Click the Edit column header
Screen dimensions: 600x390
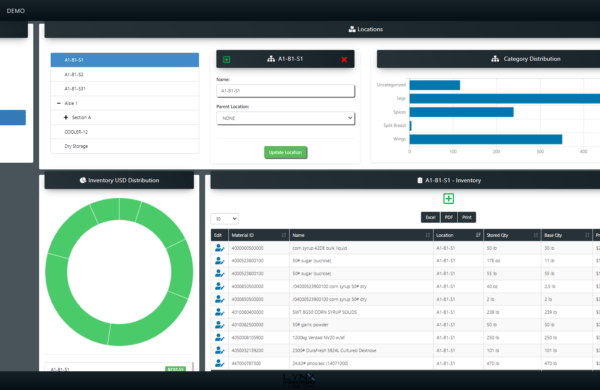pyautogui.click(x=219, y=235)
